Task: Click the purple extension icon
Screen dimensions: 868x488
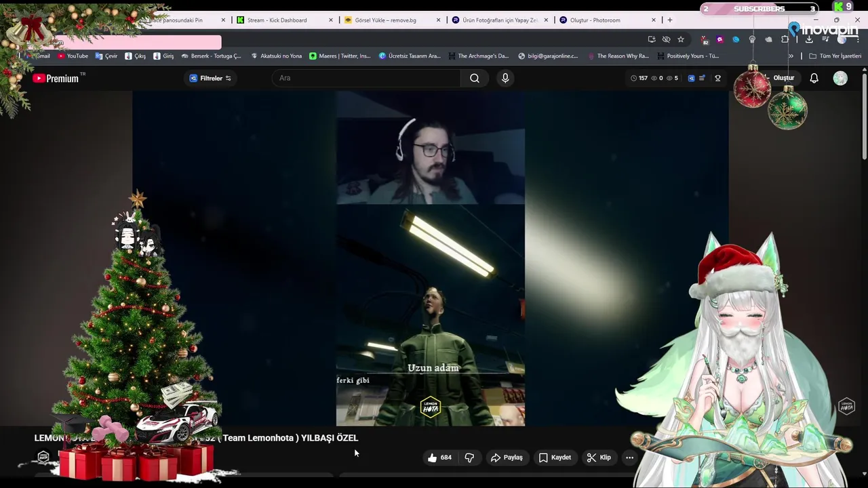Action: tap(719, 39)
